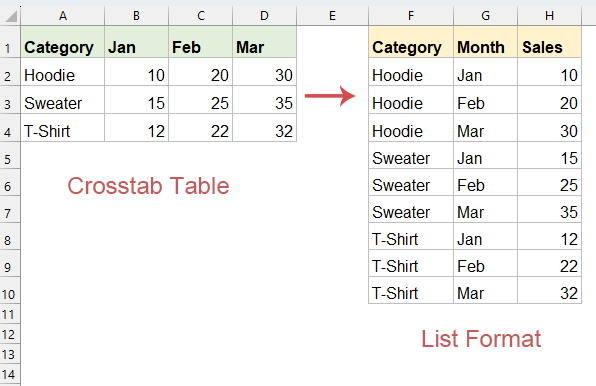Click the T-Shirt Feb month cell
Screen dimensions: 596x386
485,264
